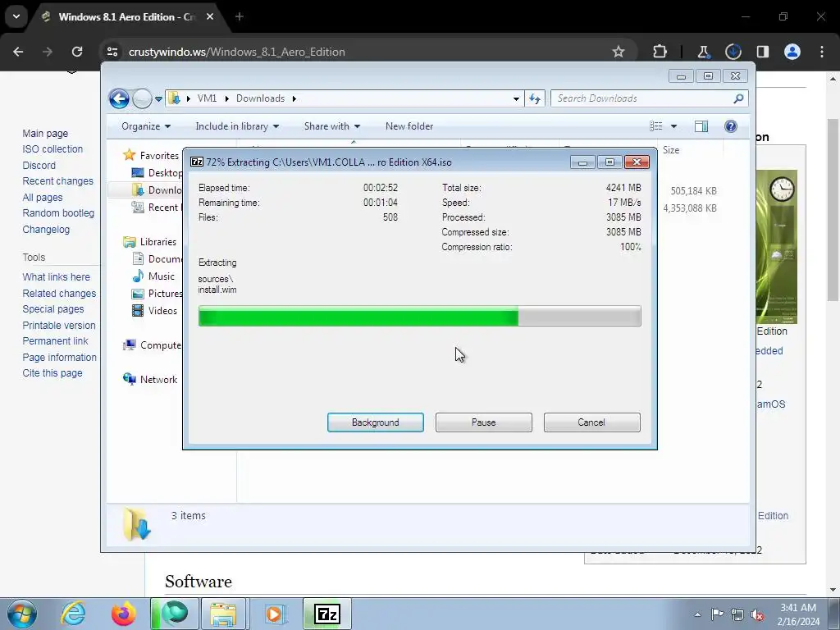Screen dimensions: 840x630
Task: Open the Chrome profile avatar
Action: tap(792, 52)
